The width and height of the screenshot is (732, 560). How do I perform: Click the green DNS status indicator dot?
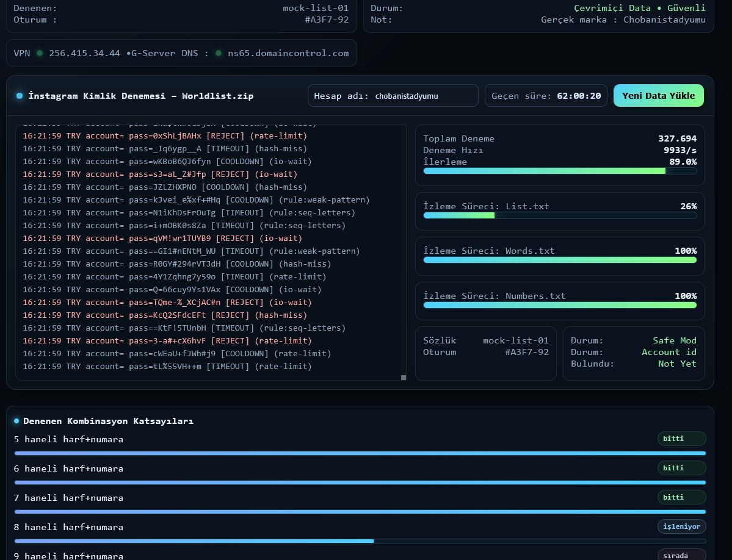coord(219,53)
